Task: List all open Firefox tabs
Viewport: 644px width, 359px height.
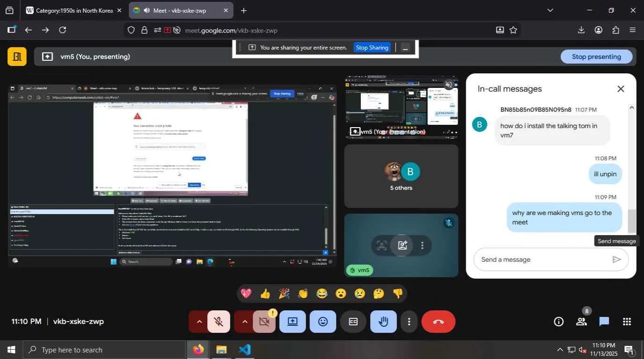Action: (x=550, y=10)
